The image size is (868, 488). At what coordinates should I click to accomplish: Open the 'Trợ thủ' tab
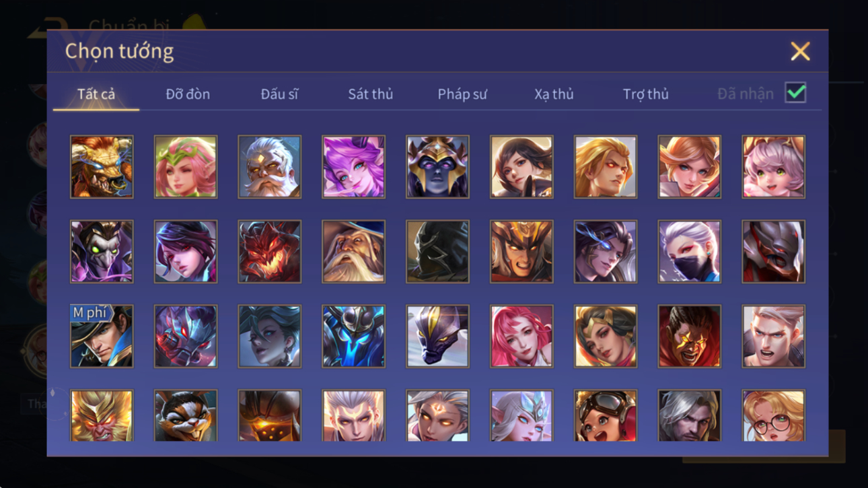coord(645,94)
